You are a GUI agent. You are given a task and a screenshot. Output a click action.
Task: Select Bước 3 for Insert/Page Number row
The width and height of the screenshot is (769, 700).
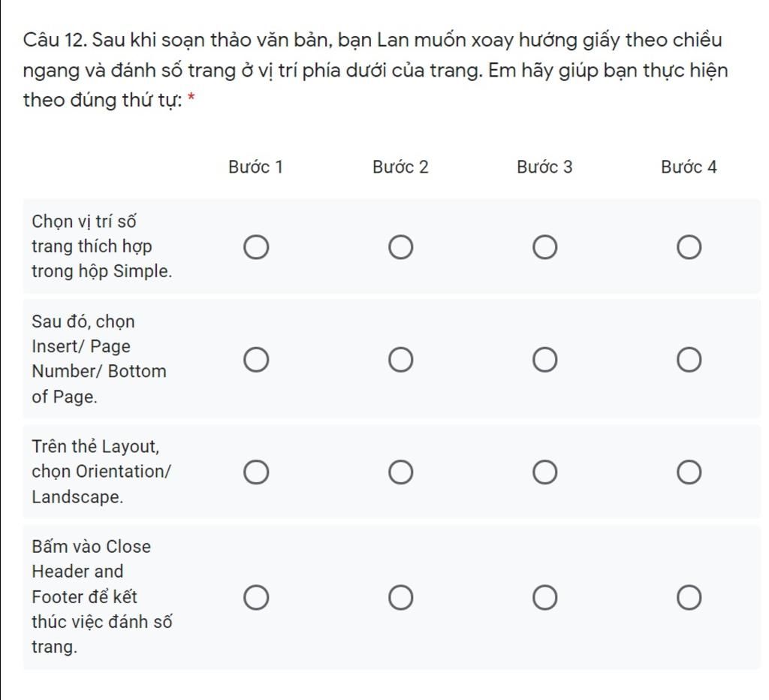click(x=545, y=360)
